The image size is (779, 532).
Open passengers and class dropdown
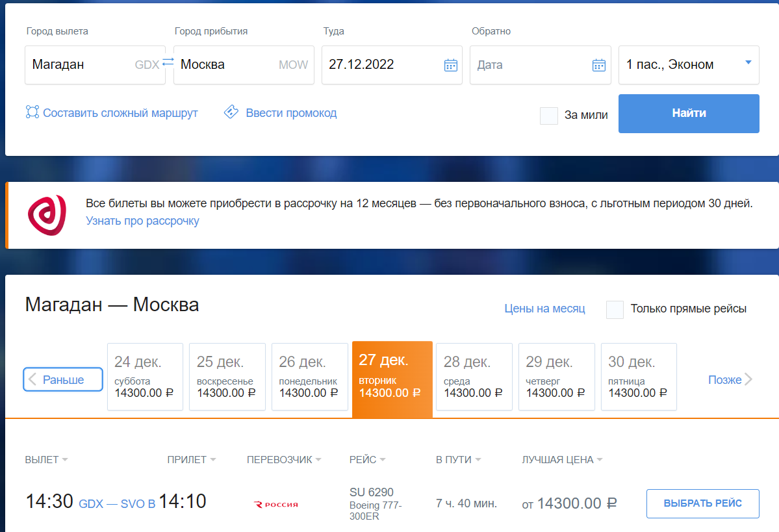point(689,65)
